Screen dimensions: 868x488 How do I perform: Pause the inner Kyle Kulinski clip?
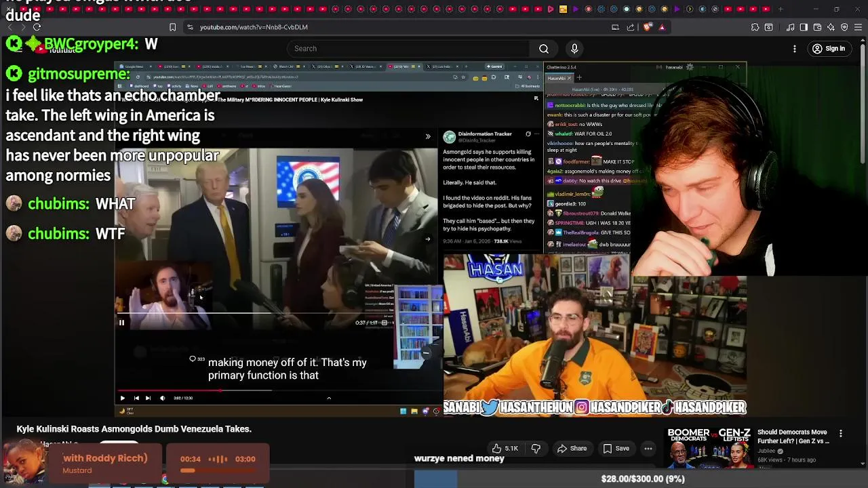pos(121,323)
